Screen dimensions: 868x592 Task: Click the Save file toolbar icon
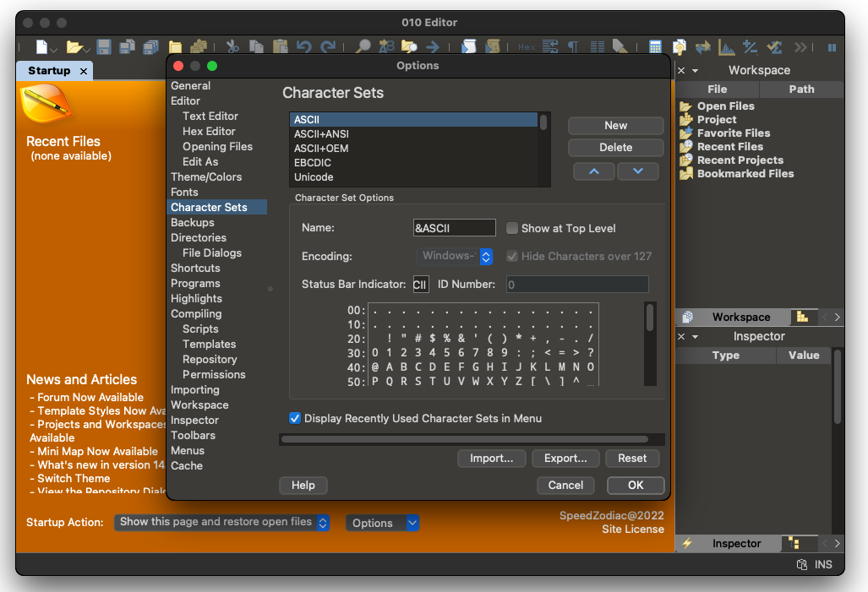click(104, 47)
